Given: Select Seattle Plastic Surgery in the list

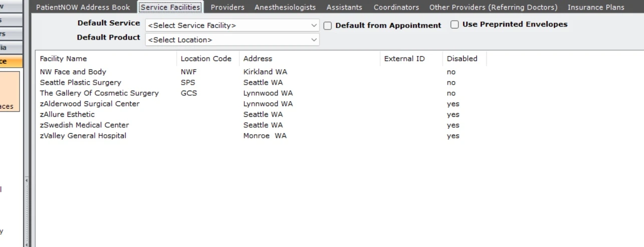Looking at the screenshot, I should (x=260, y=83).
